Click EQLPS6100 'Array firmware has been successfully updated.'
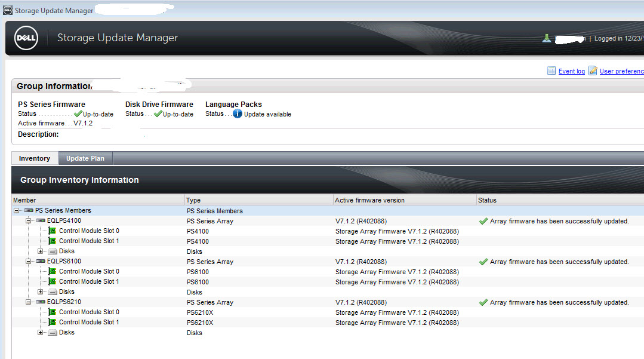Screen dimensions: 644x359 pos(559,262)
